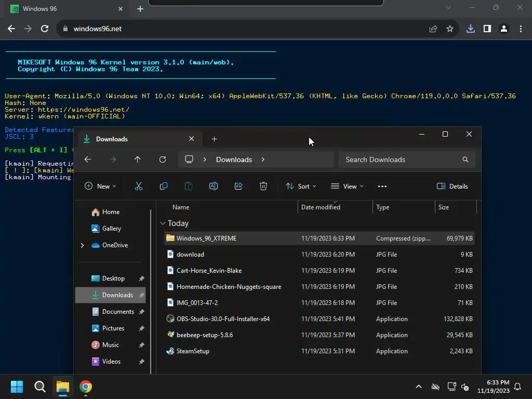This screenshot has height=399, width=532.
Task: Click the chevron before Downloads in address bar
Action: click(205, 159)
